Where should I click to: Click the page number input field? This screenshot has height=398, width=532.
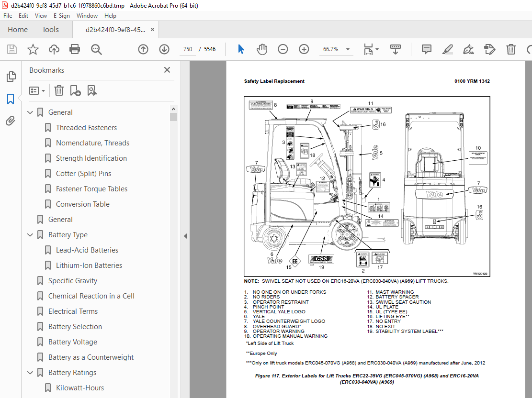click(188, 49)
